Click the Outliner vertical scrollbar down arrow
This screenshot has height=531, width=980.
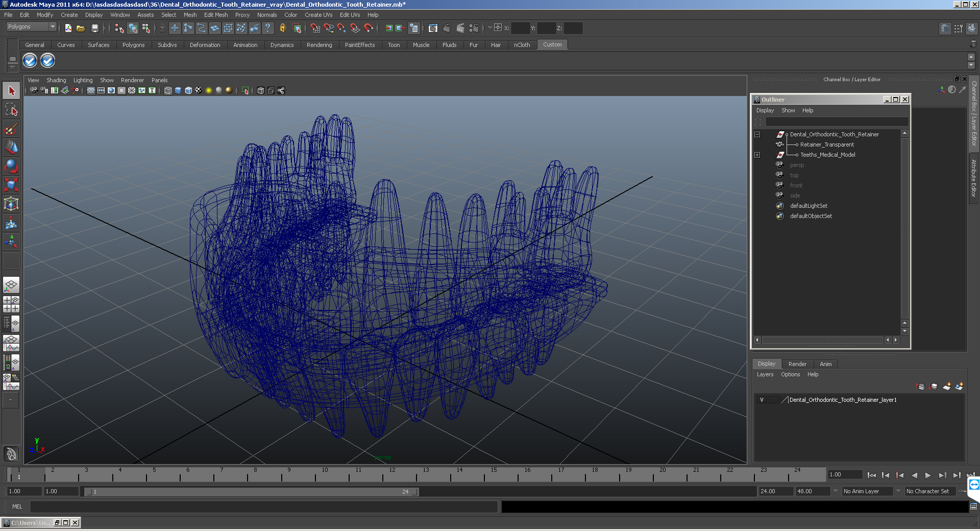coord(904,331)
